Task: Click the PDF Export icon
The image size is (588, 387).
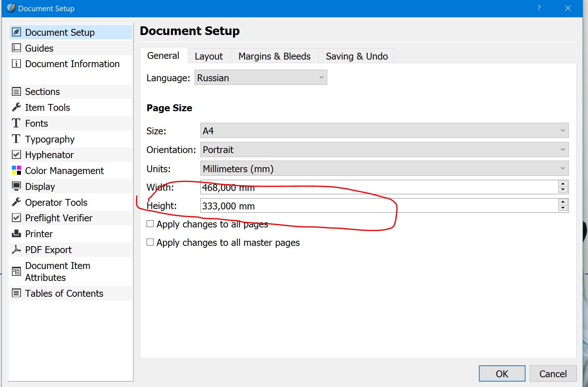Action: click(x=16, y=249)
